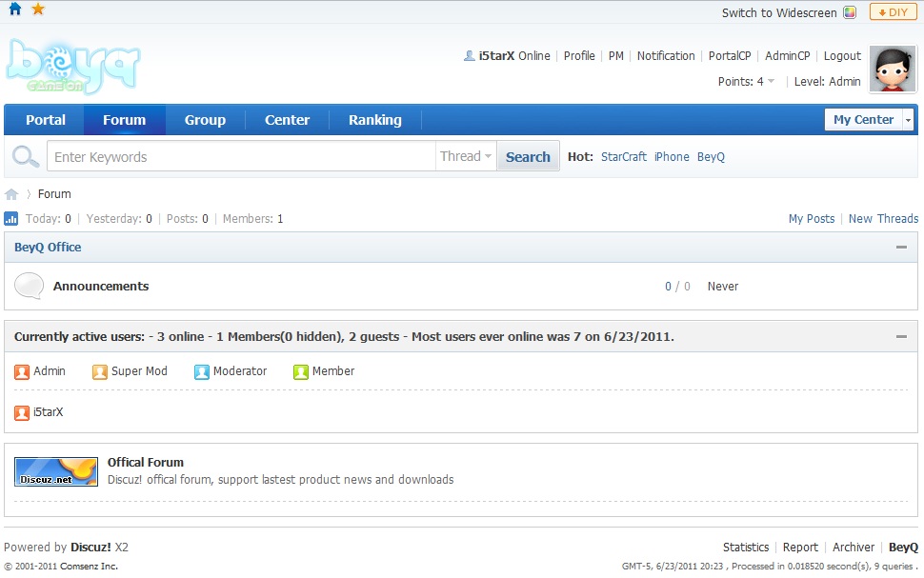Go to AdminCP
Screen dimensions: 924x578
pos(787,56)
